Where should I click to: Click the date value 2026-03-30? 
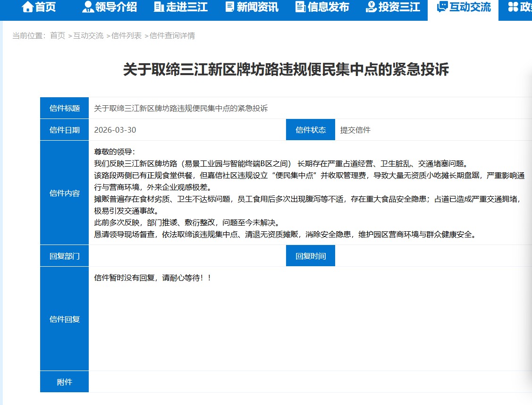[x=115, y=130]
